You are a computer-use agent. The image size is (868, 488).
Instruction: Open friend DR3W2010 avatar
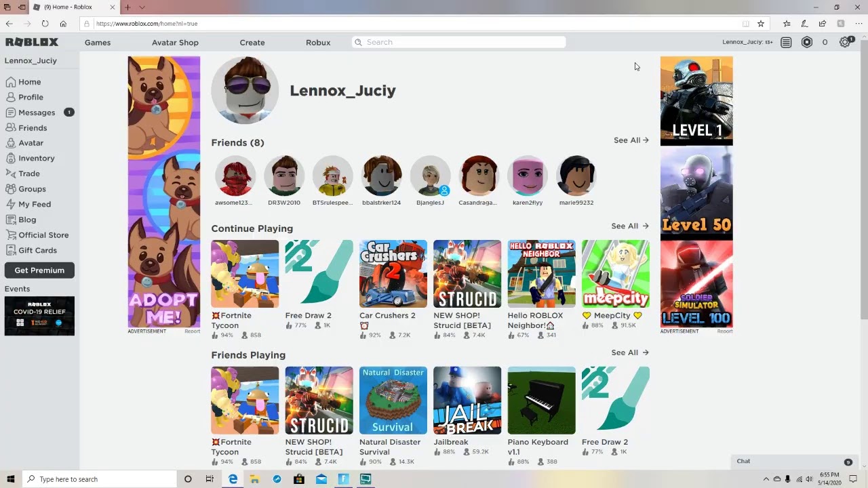pyautogui.click(x=284, y=176)
